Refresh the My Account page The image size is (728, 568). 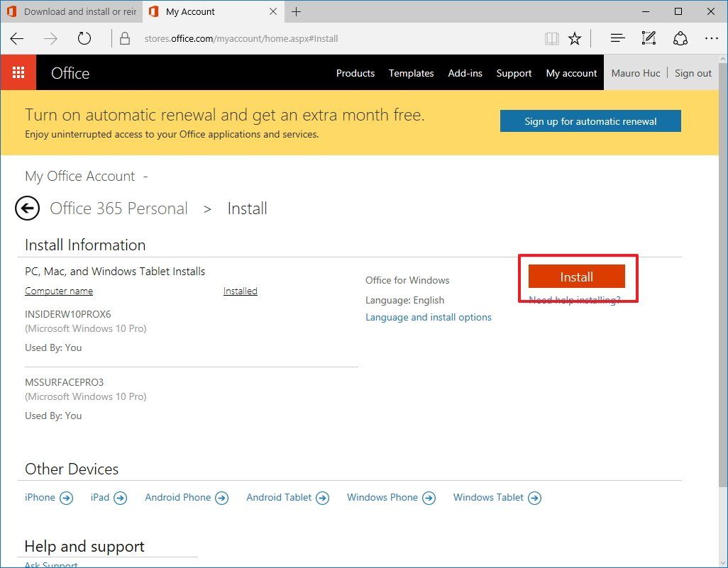tap(84, 38)
